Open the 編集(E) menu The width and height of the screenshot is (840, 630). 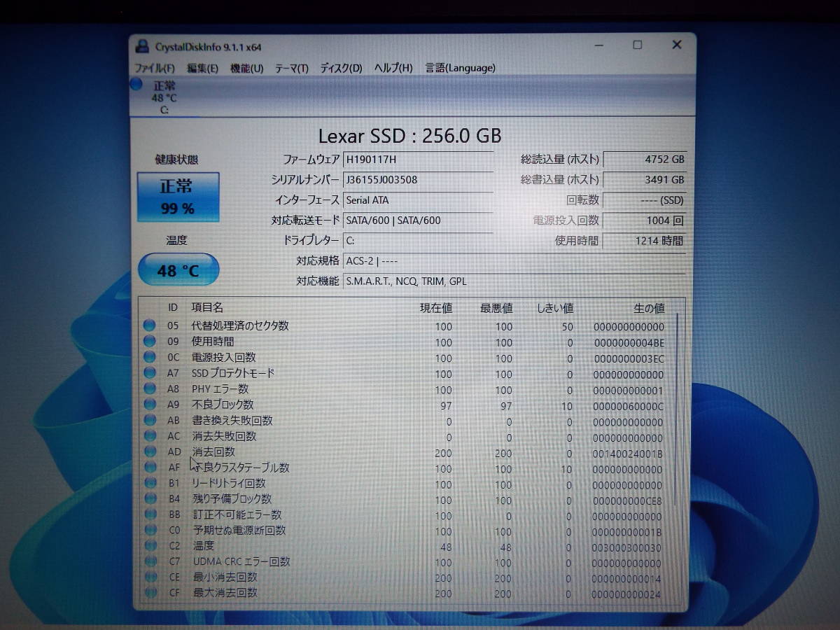[x=202, y=68]
